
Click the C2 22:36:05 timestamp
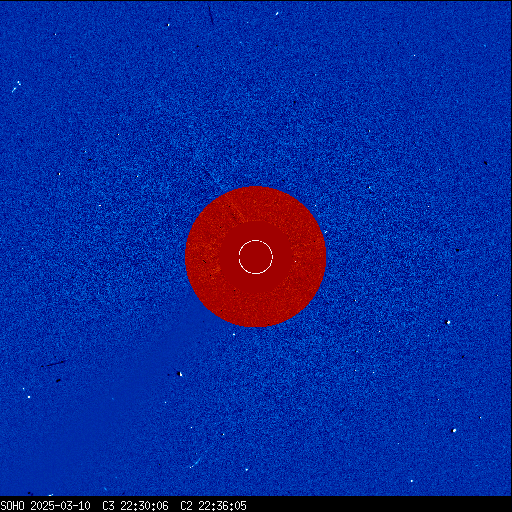pyautogui.click(x=213, y=506)
